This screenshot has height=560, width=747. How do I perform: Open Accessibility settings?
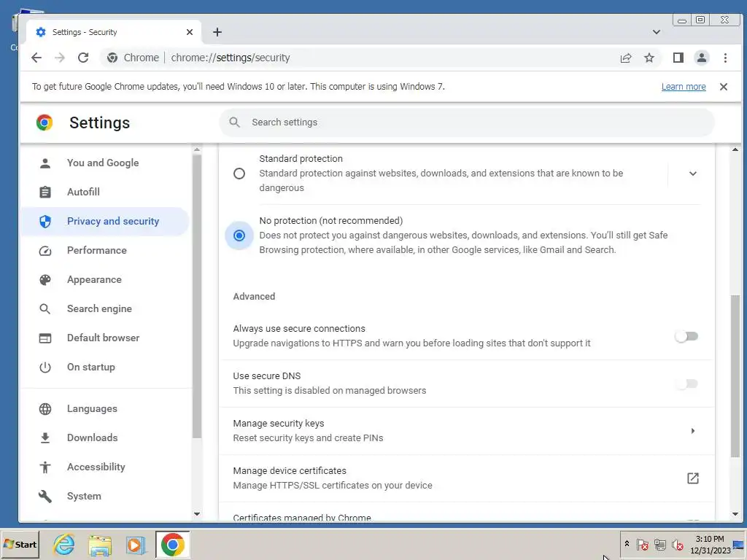(105, 467)
